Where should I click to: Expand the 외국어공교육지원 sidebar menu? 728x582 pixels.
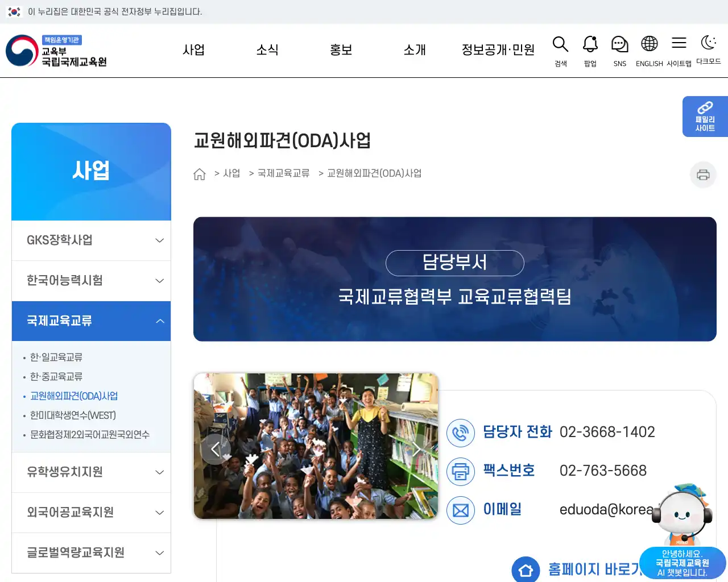91,513
